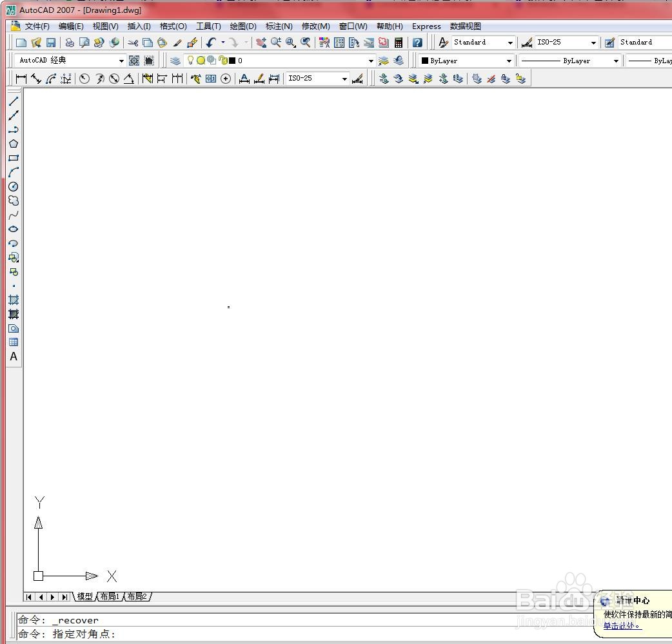Click the Zoom Realtime magnifier icon
672x644 pixels.
point(275,43)
